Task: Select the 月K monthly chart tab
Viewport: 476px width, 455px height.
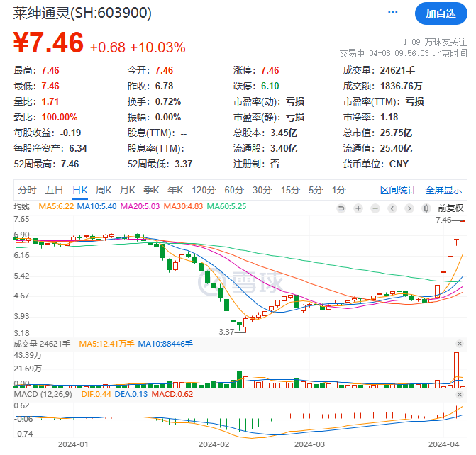Action: point(127,190)
